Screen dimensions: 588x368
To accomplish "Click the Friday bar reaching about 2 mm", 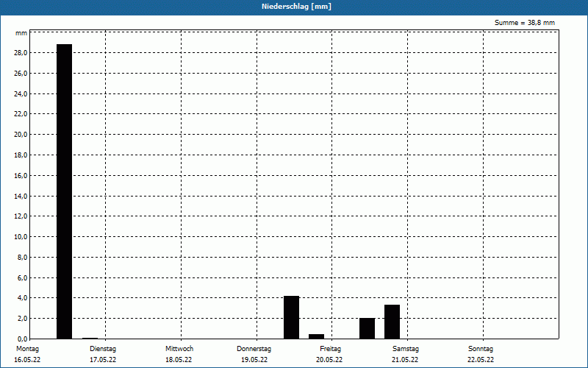I will (x=367, y=328).
